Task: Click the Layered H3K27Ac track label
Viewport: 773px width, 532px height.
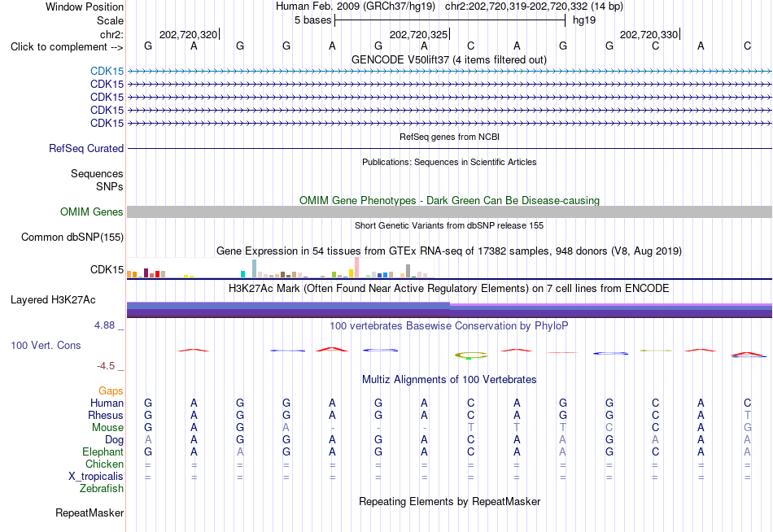Action: pyautogui.click(x=53, y=300)
